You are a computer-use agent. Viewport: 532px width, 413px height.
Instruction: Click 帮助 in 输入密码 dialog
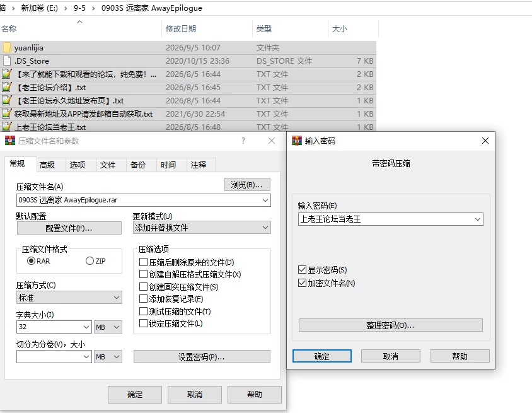point(460,356)
